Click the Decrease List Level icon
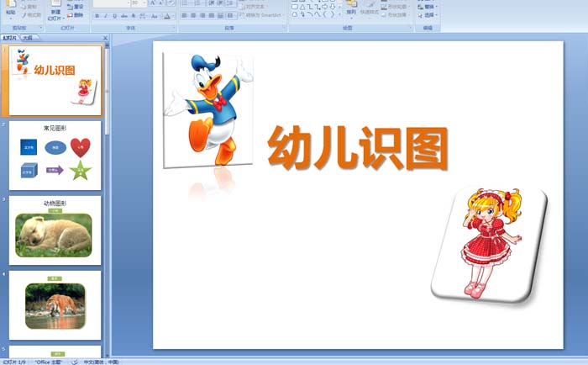 [x=212, y=3]
